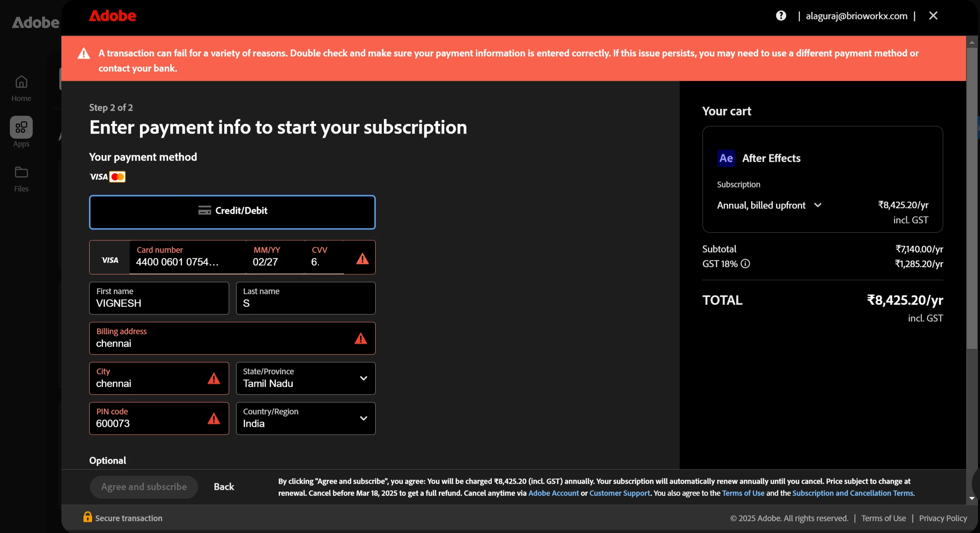Image resolution: width=980 pixels, height=533 pixels.
Task: Click the Back button
Action: (224, 487)
